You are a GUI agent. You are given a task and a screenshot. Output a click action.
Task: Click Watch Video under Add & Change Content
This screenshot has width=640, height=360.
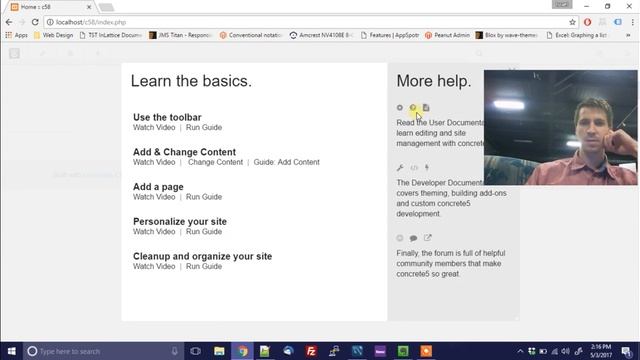(154, 162)
